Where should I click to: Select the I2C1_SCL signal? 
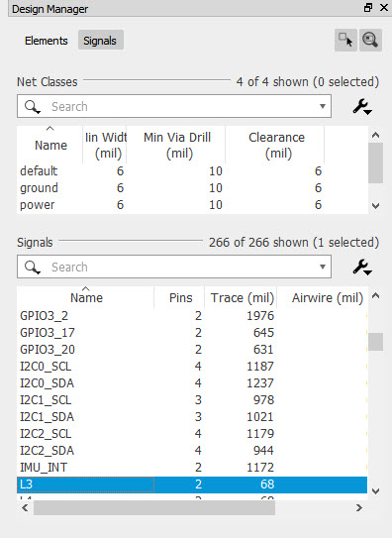tap(192, 399)
